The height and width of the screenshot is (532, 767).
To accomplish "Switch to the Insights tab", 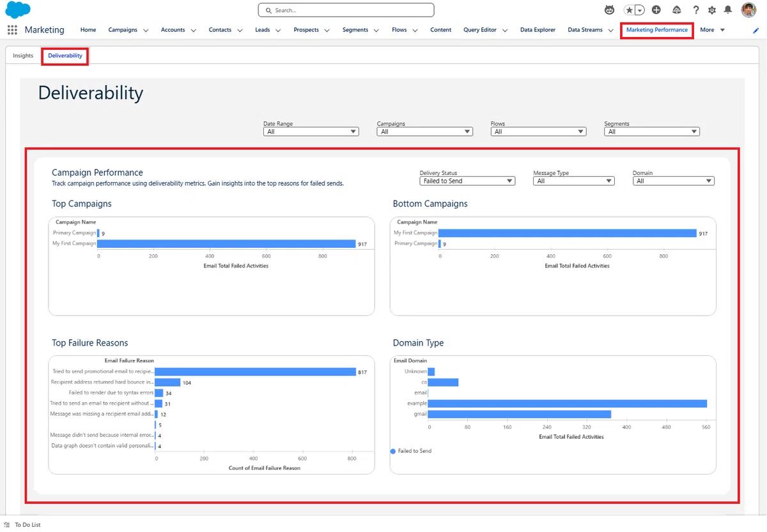I will [23, 56].
